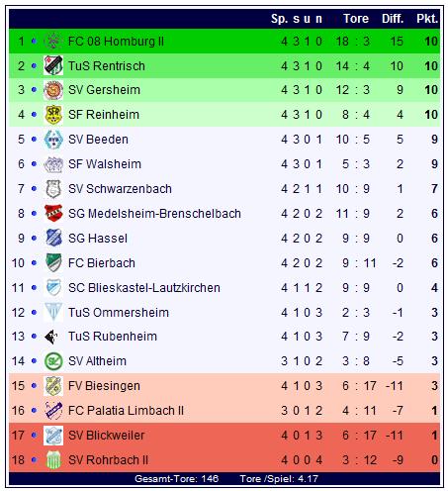Image resolution: width=448 pixels, height=491 pixels.
Task: Click the SG Medelsheim-Brenschelbach red logo
Action: (x=53, y=213)
